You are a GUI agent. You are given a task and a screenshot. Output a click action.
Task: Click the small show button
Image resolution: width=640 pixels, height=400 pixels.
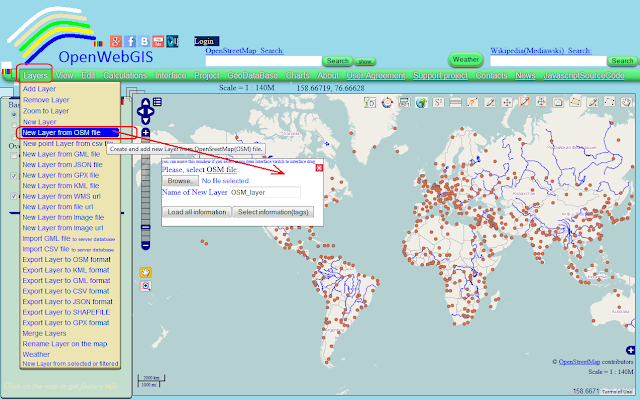point(365,62)
